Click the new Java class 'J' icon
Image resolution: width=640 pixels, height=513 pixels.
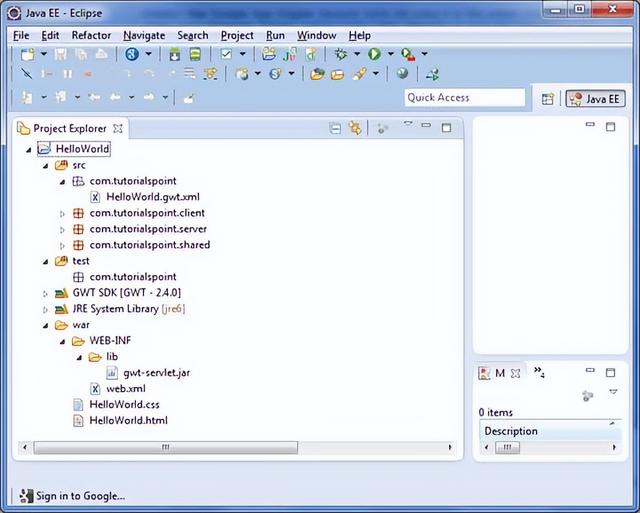click(x=289, y=54)
